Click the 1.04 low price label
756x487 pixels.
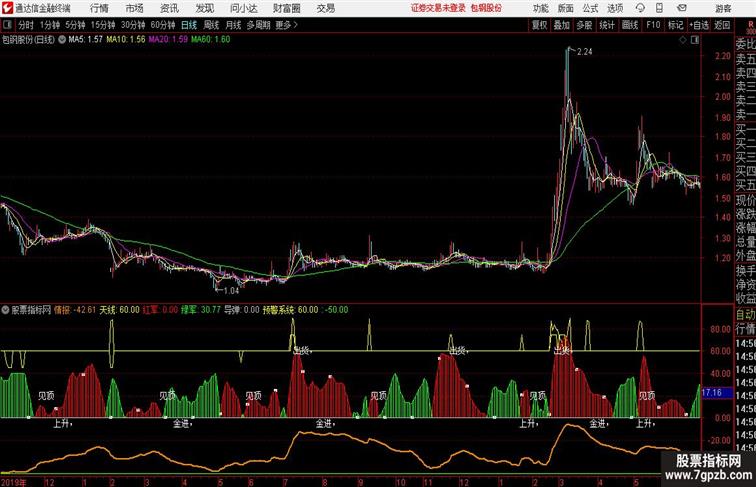point(231,291)
